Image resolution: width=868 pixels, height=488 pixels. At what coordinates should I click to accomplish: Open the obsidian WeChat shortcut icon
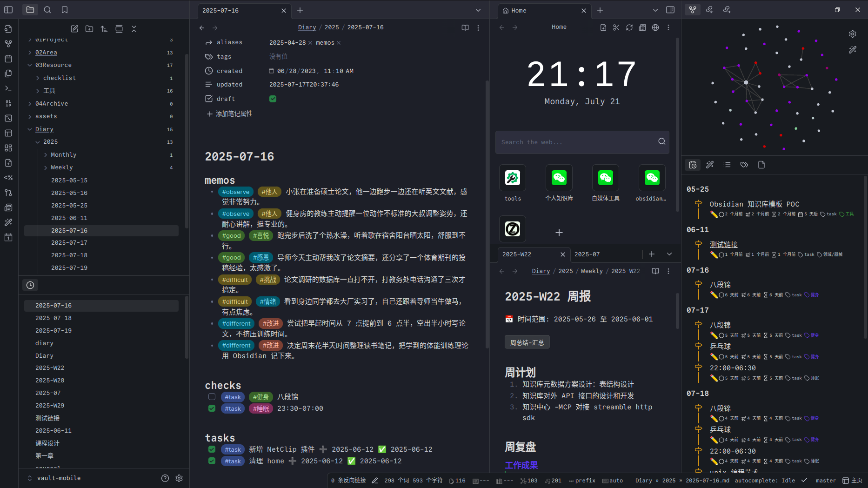coord(652,178)
